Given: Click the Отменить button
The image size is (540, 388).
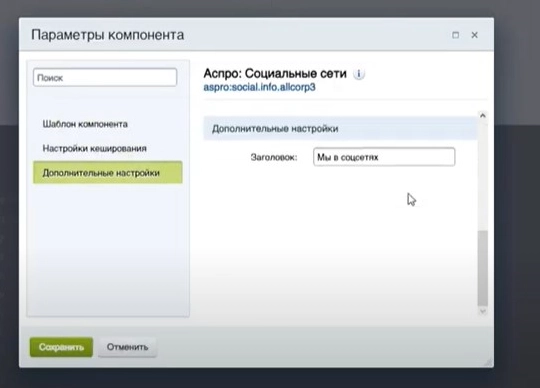Looking at the screenshot, I should click(127, 347).
